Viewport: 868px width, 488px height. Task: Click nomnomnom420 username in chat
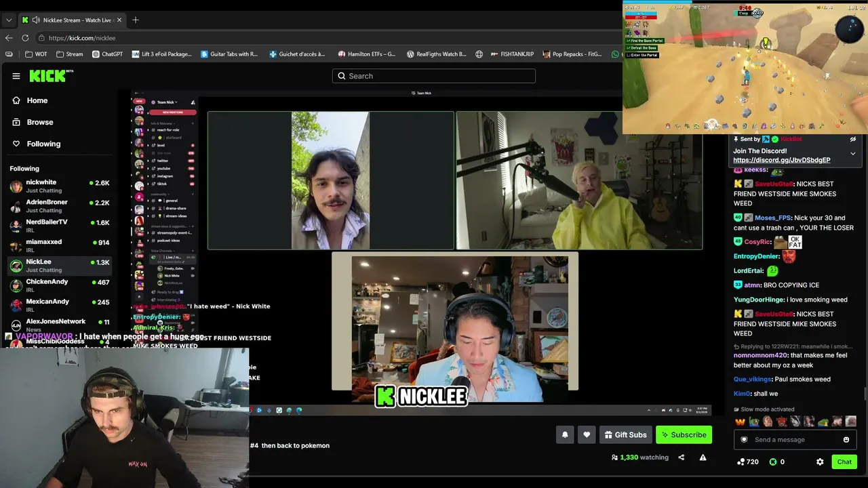[760, 355]
